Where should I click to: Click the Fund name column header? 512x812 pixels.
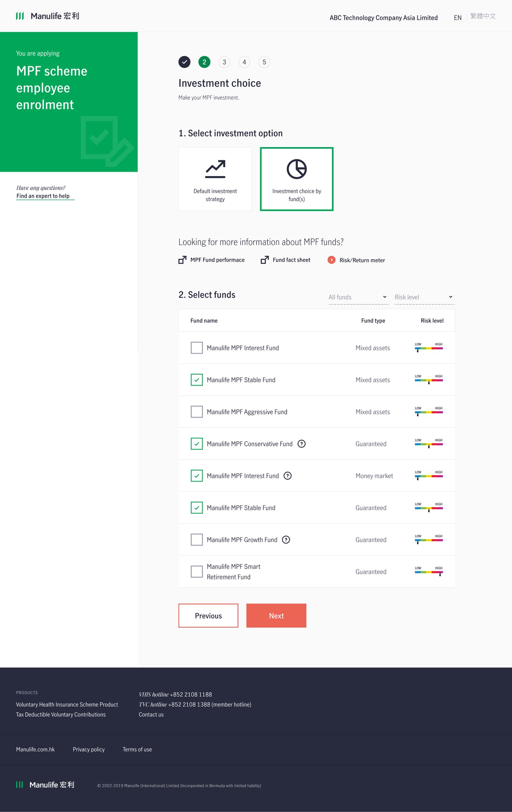(x=204, y=320)
